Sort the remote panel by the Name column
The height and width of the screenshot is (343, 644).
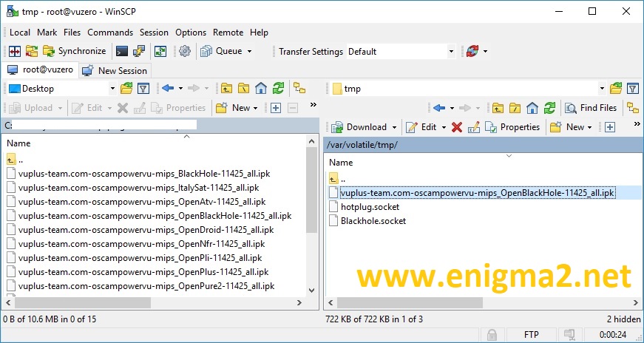point(341,163)
